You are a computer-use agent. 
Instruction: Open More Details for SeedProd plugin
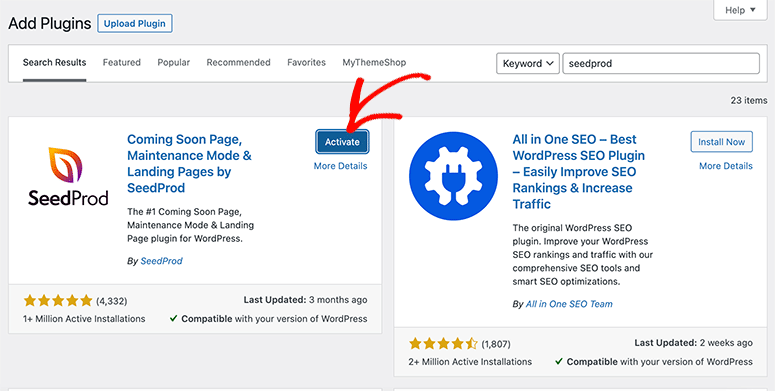pos(341,166)
